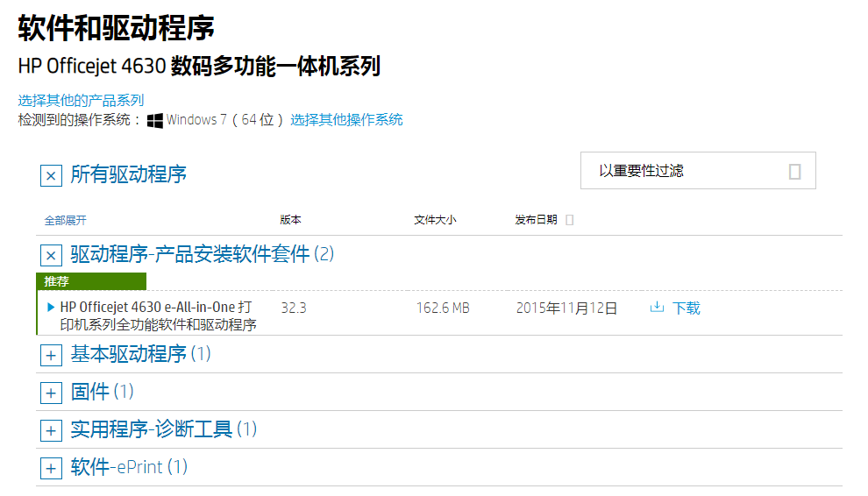This screenshot has width=868, height=496.
Task: Click 全部展开 to expand all
Action: click(x=66, y=220)
